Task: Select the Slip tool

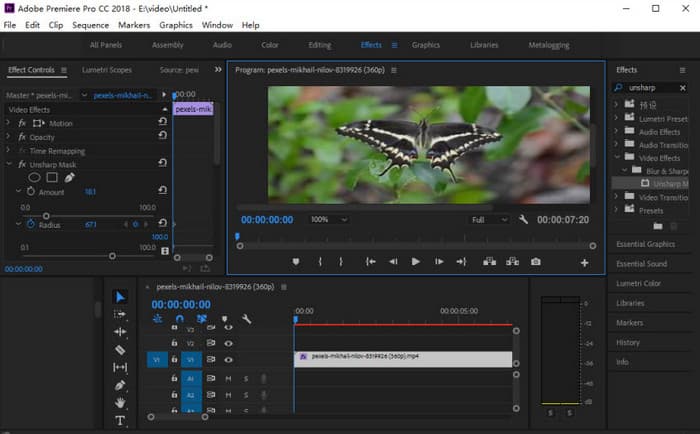Action: pyautogui.click(x=120, y=367)
